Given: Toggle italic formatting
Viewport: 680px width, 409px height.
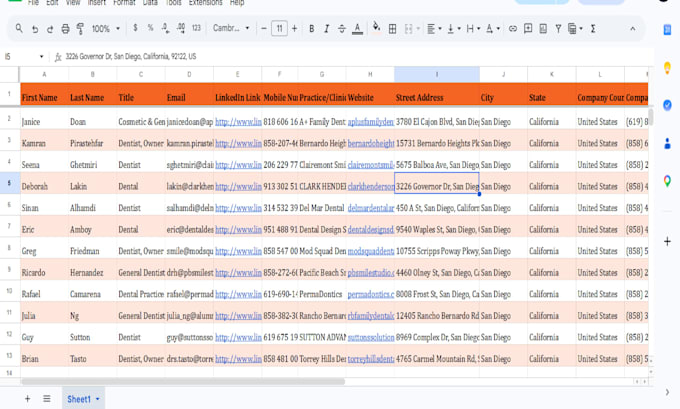Looking at the screenshot, I should [327, 29].
